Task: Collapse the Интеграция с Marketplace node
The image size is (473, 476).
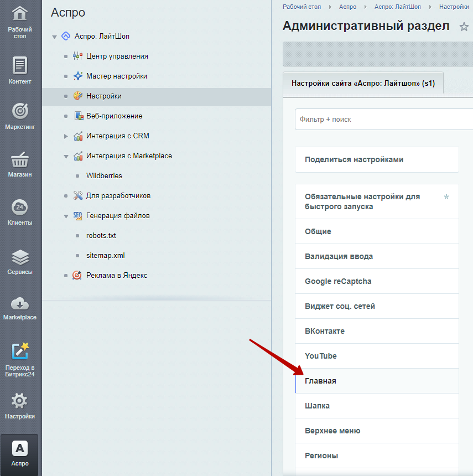Action: 66,157
